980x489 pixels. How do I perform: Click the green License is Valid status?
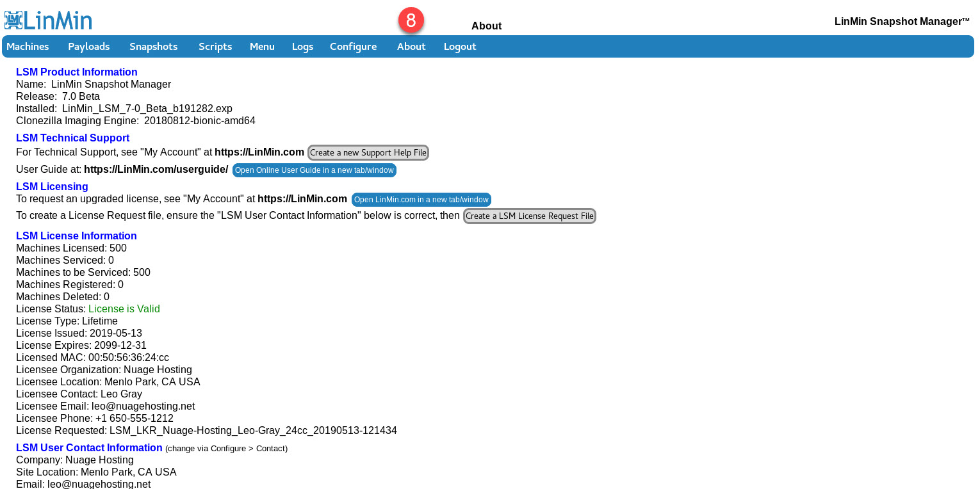tap(124, 309)
